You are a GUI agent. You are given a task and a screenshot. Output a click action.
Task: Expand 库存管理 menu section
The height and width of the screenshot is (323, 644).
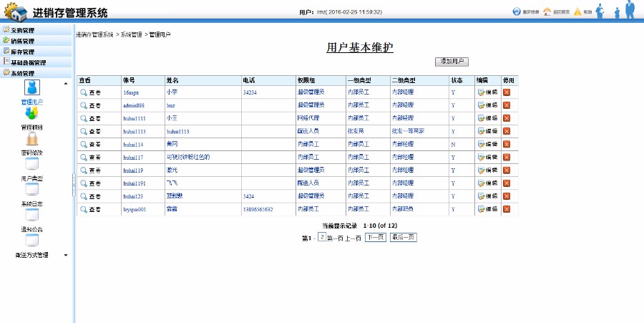[x=36, y=52]
